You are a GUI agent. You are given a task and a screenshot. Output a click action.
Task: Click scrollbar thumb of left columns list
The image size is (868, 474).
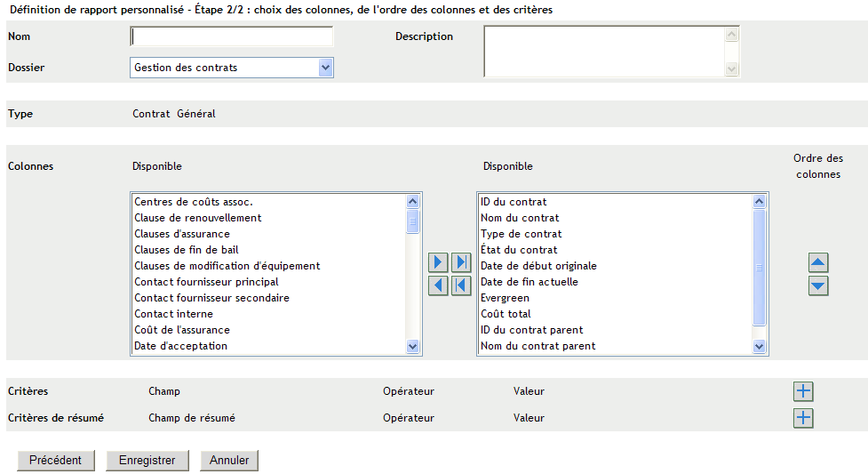point(412,221)
